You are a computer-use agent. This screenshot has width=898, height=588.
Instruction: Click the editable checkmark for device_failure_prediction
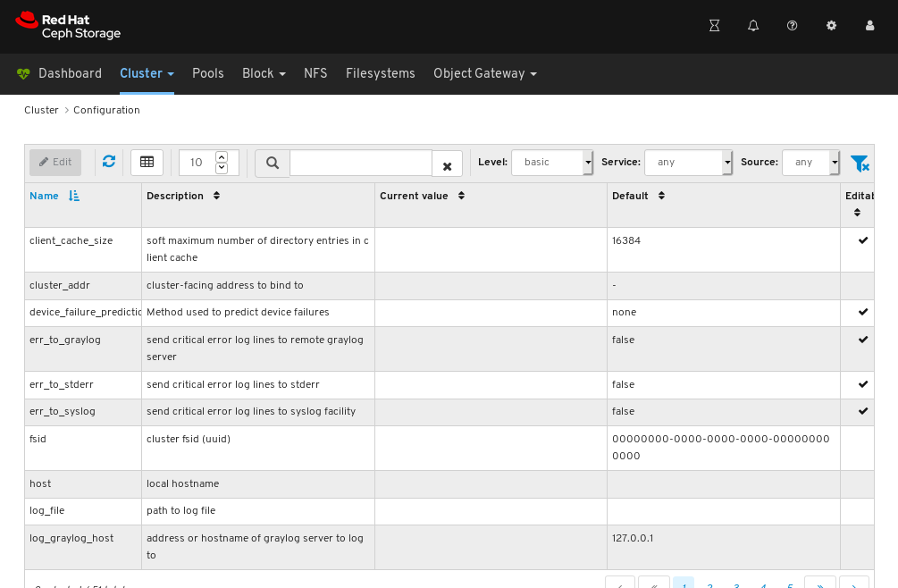(x=863, y=312)
